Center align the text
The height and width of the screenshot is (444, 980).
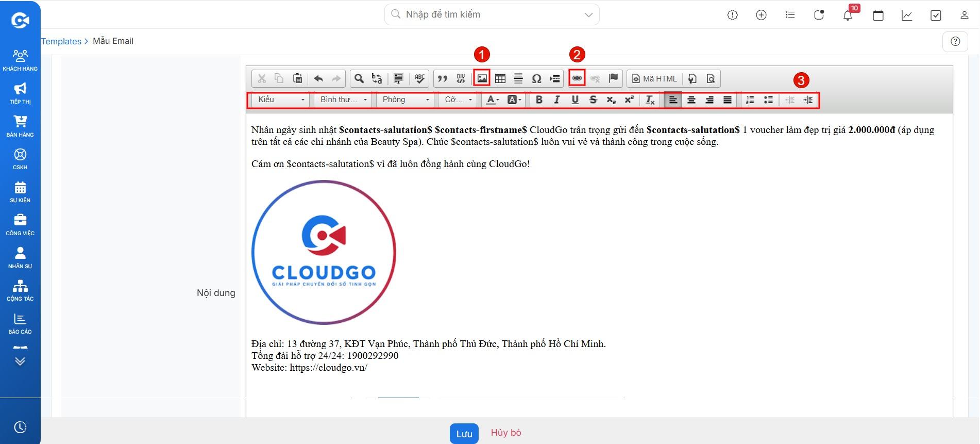(691, 100)
